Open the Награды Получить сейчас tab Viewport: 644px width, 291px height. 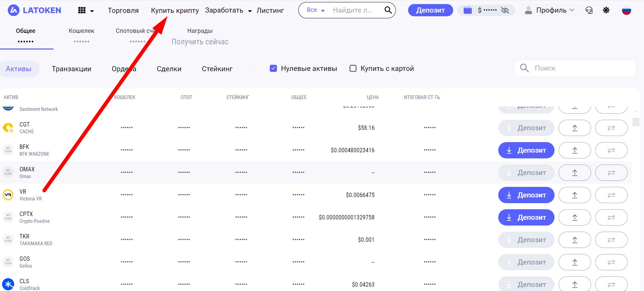(x=200, y=37)
